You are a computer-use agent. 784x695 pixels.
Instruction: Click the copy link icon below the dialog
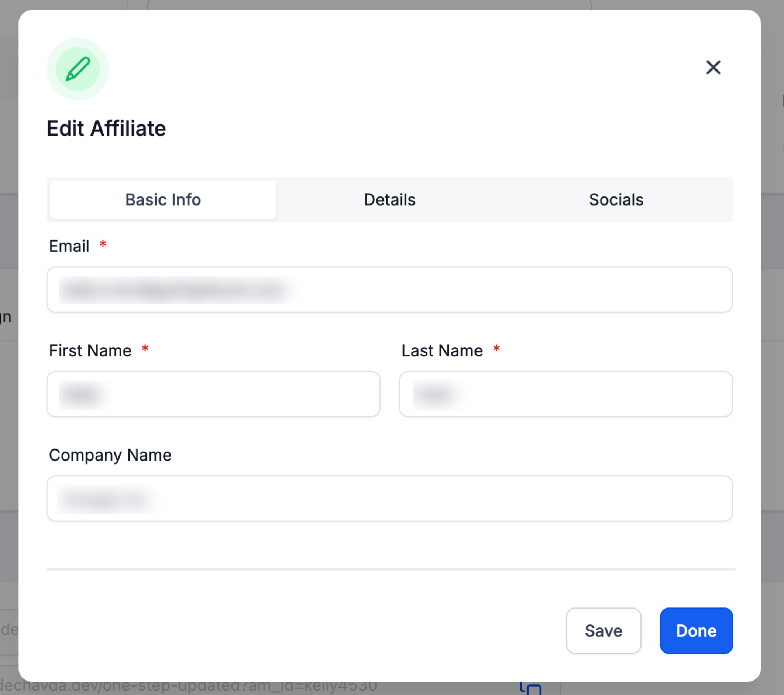click(531, 688)
